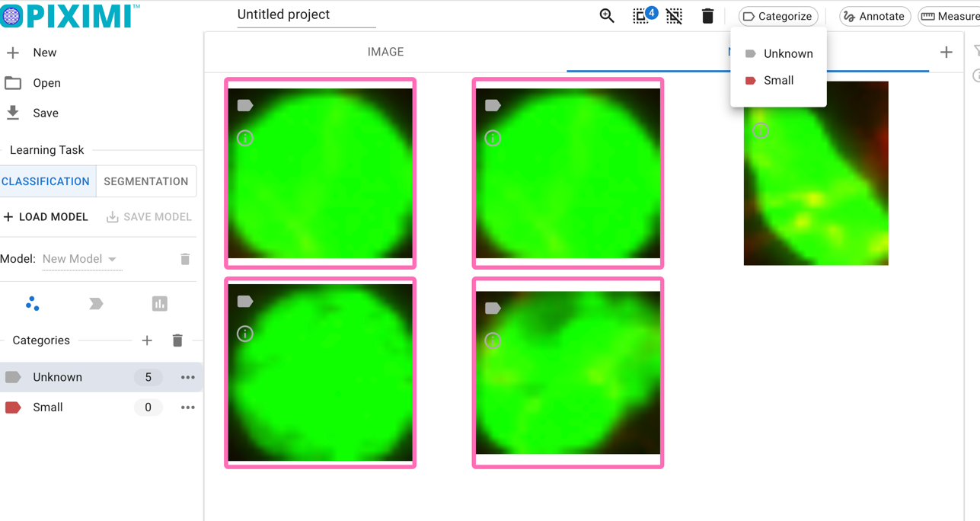
Task: Click category tag icon on top-left thumbnail
Action: [245, 106]
